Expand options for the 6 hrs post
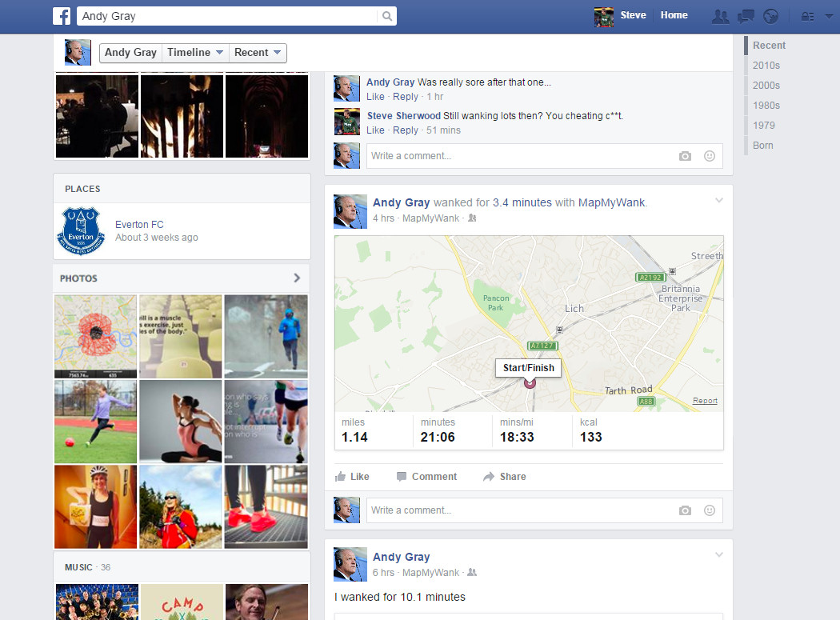This screenshot has width=840, height=620. pos(719,554)
